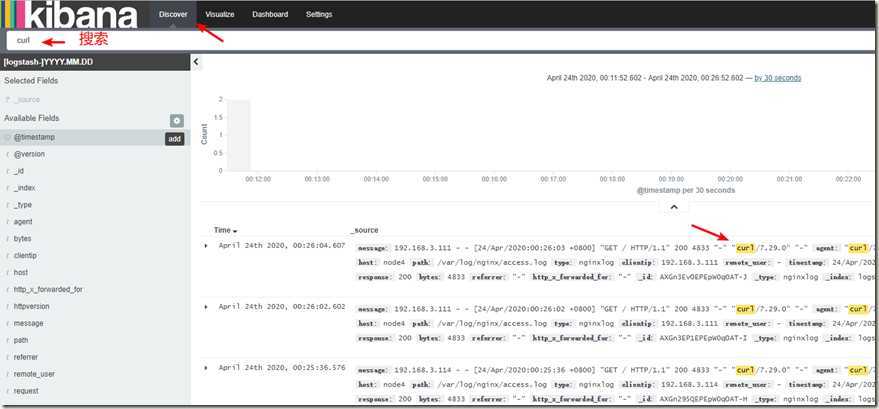Select the message field
The height and width of the screenshot is (409, 879).
[x=28, y=323]
